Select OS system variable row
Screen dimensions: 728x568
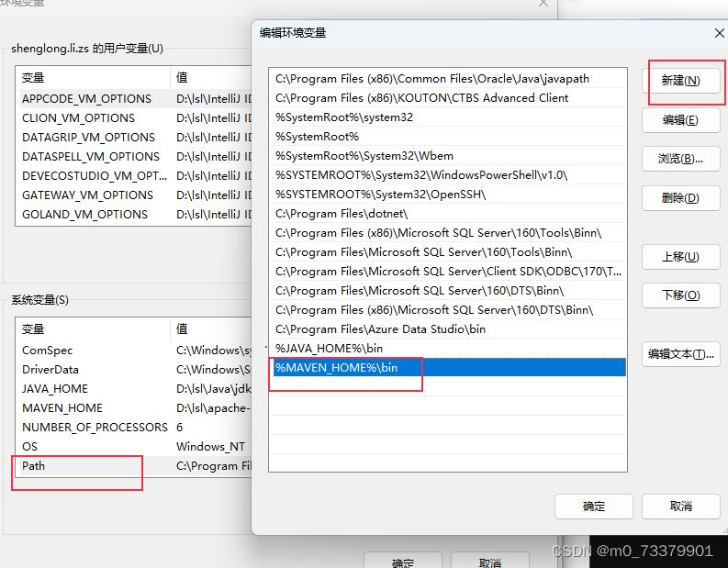(x=134, y=447)
